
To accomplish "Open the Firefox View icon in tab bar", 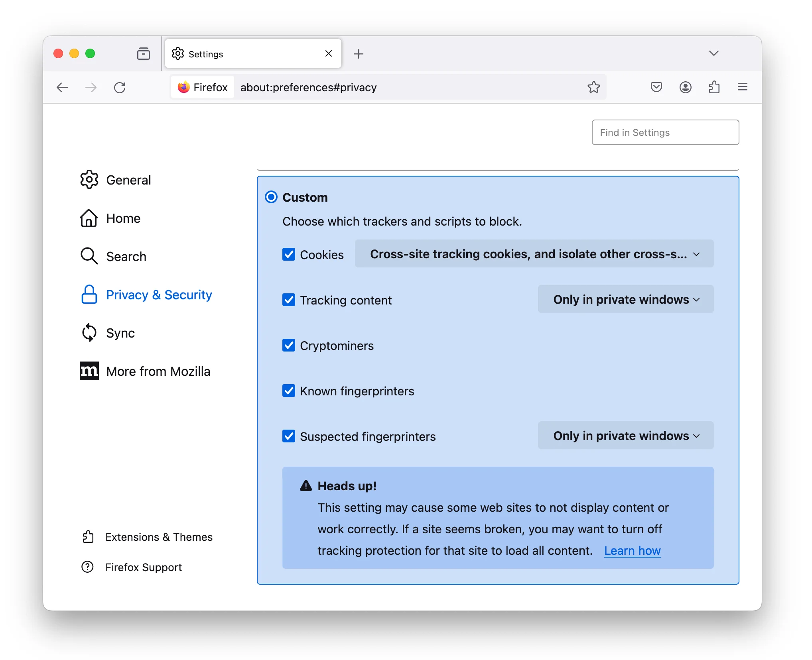I will 143,53.
